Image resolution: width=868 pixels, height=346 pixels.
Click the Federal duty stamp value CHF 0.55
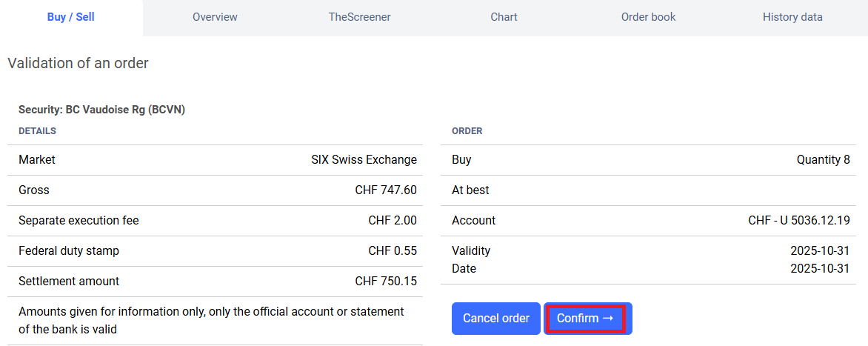pos(392,251)
